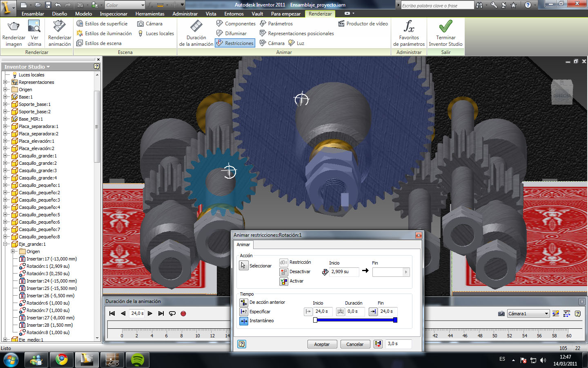Toggle loop playback on the timeline
The image size is (588, 368).
[x=172, y=314]
